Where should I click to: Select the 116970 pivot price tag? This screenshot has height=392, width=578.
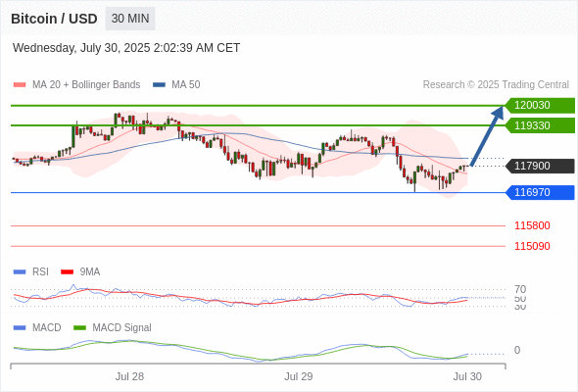(x=540, y=192)
